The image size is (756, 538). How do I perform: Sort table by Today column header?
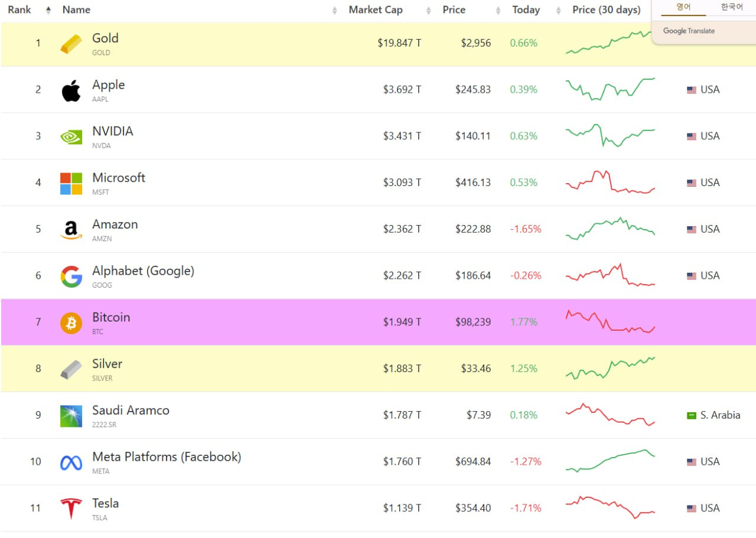pos(526,10)
